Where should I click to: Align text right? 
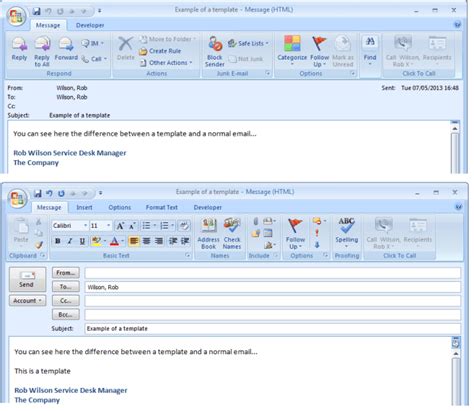(x=159, y=241)
